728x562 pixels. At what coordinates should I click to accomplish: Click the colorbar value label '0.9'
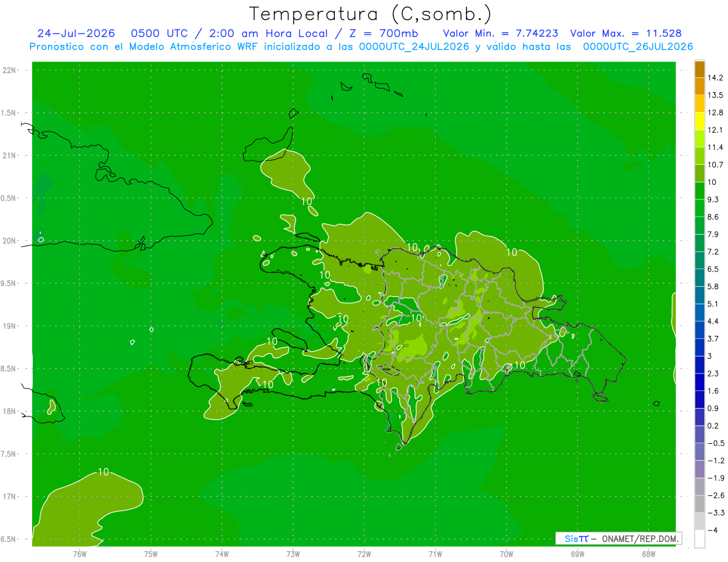(x=713, y=408)
